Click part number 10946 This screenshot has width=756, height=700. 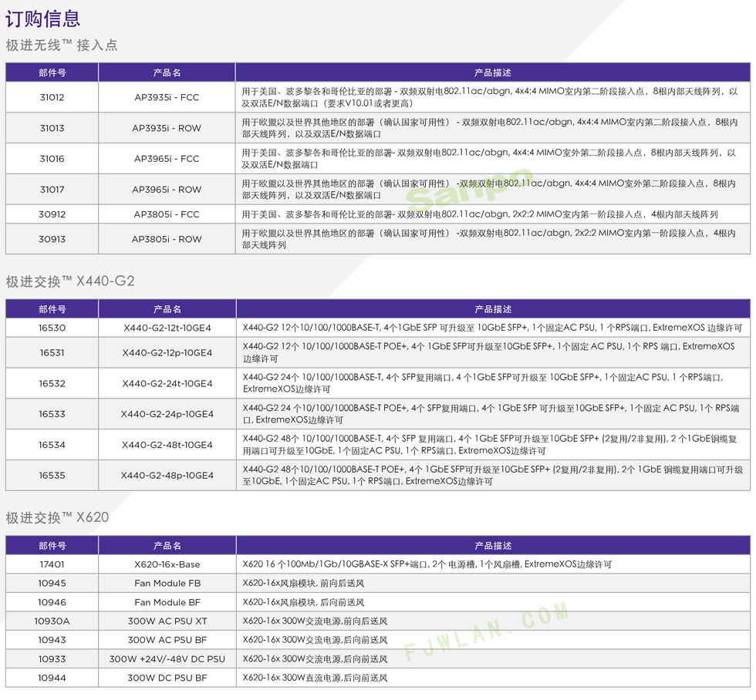point(52,602)
